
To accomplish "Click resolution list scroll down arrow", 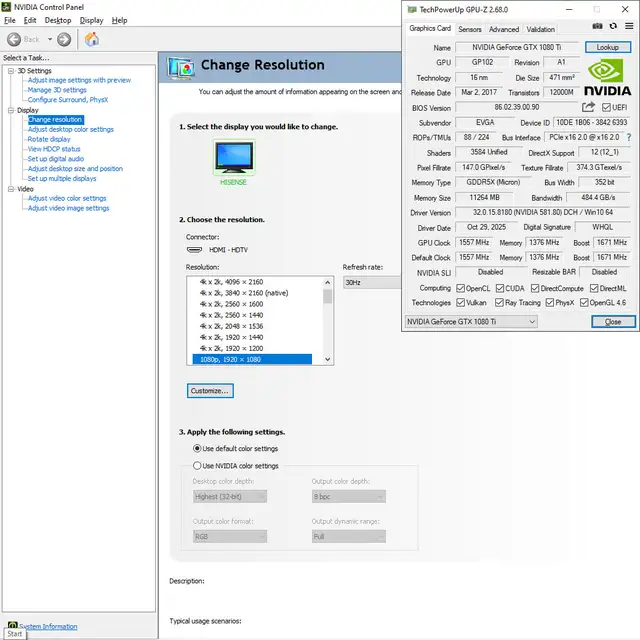I will (x=327, y=359).
